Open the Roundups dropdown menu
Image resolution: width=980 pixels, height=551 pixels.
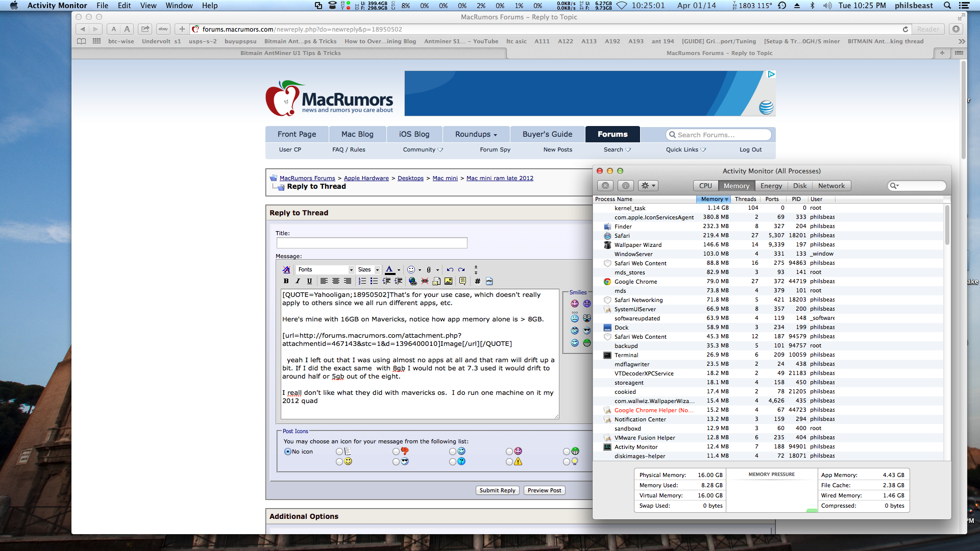click(x=476, y=134)
